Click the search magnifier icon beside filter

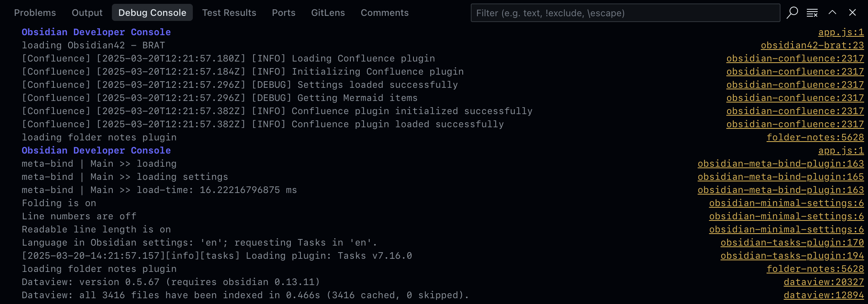[x=792, y=13]
